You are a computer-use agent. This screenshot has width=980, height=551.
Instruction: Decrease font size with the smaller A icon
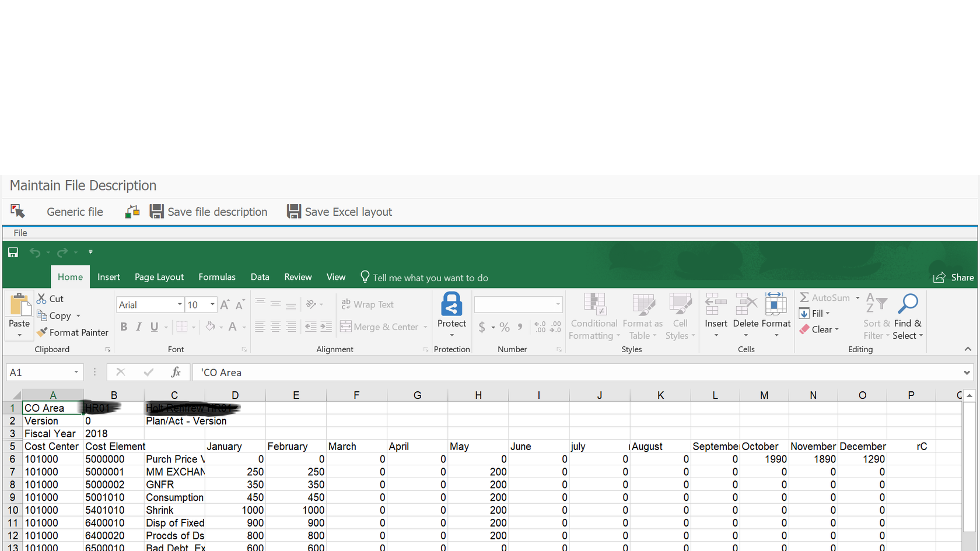click(x=239, y=304)
